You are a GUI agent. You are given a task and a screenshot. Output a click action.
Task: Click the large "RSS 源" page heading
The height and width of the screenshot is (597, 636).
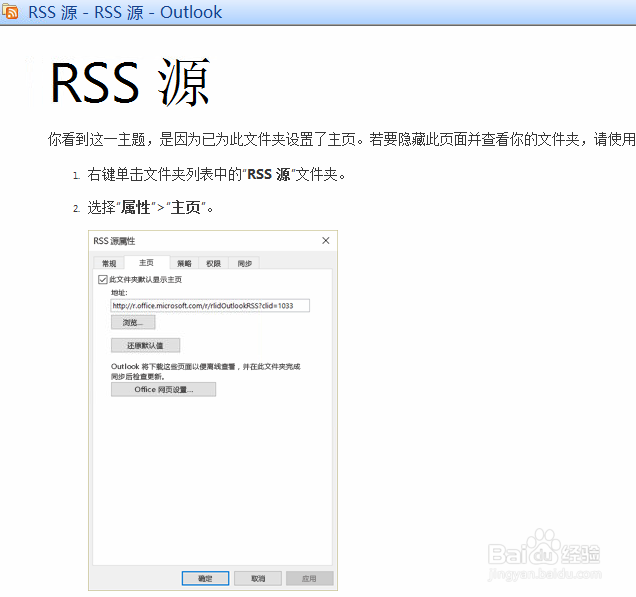click(130, 82)
